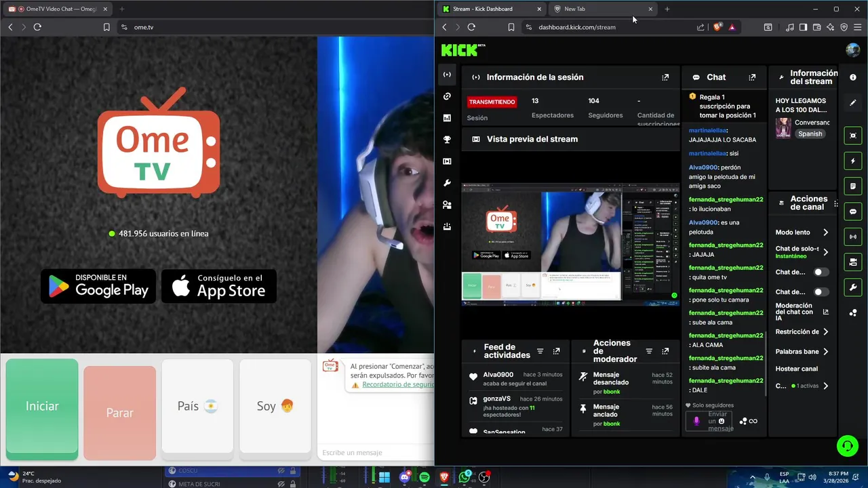Click the 'Escribe un mensaje' field in OmeTV
Viewport: 868px width, 488px height.
[x=375, y=452]
